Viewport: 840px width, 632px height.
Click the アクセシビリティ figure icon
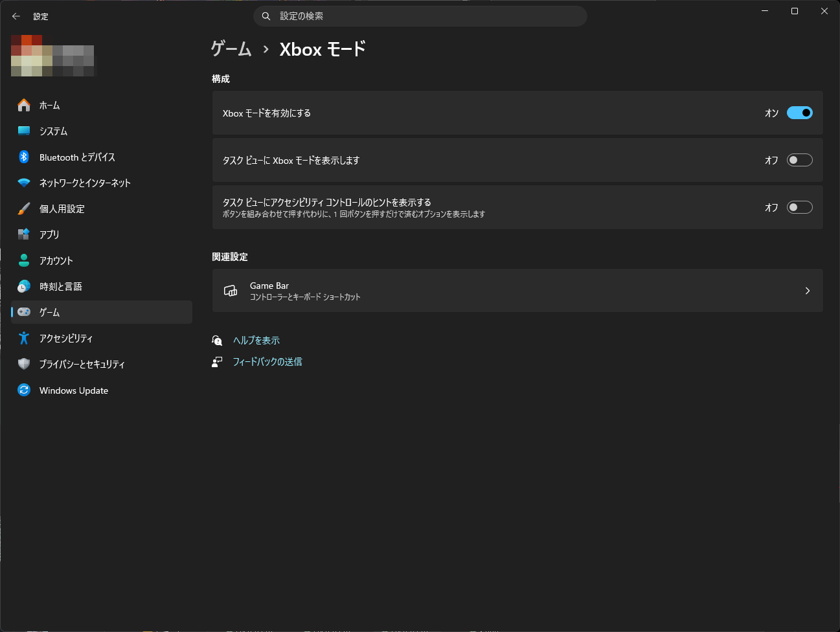point(24,338)
